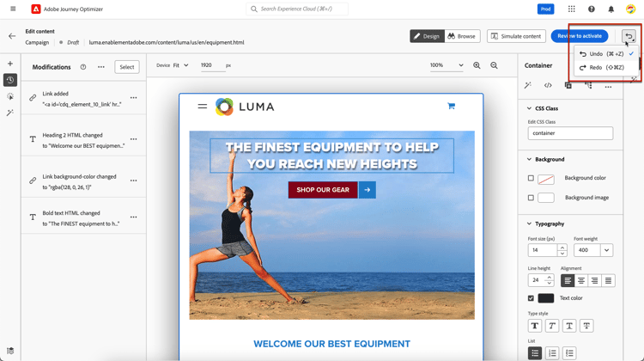
Task: Open the Modifications history icon in left rail
Action: [10, 80]
